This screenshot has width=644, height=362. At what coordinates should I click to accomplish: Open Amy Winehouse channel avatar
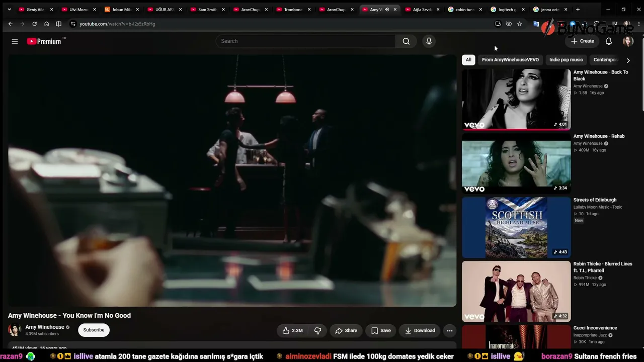[x=15, y=330]
